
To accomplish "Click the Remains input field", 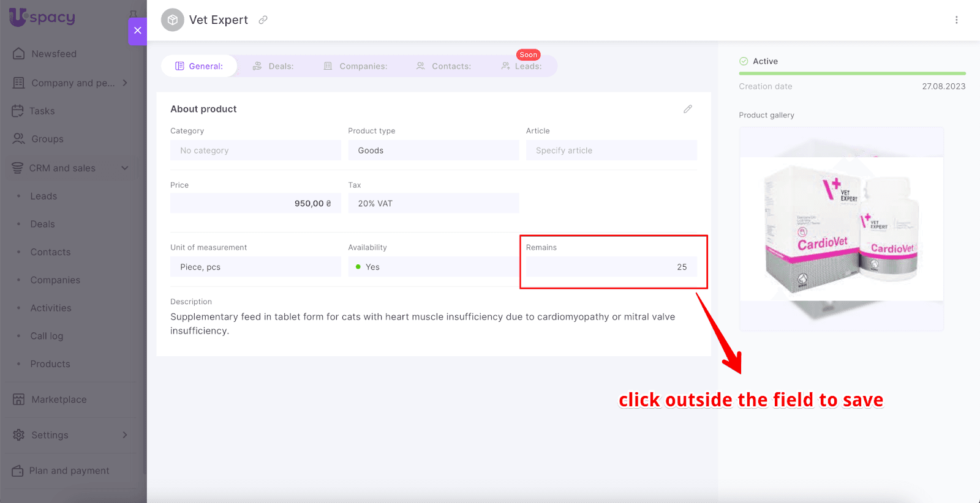I will point(611,267).
